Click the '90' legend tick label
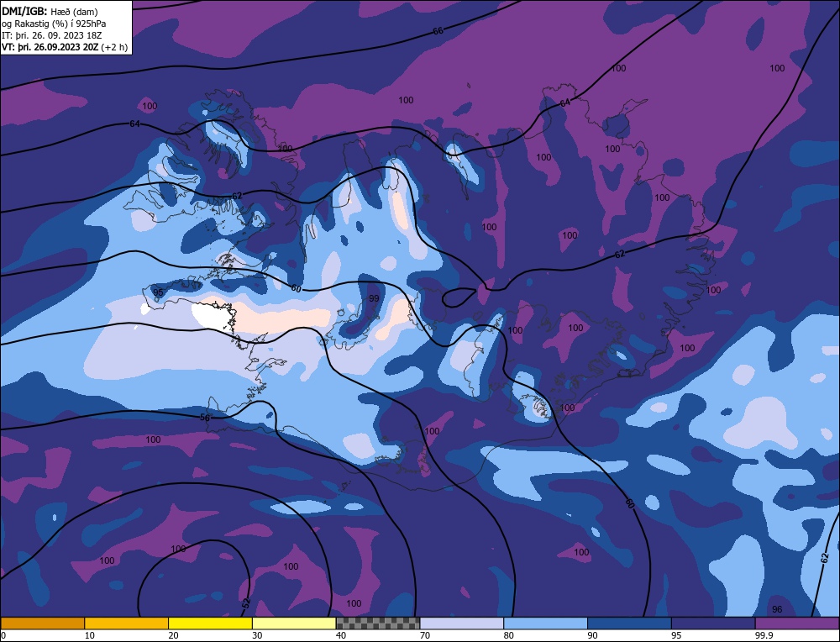 [x=592, y=635]
